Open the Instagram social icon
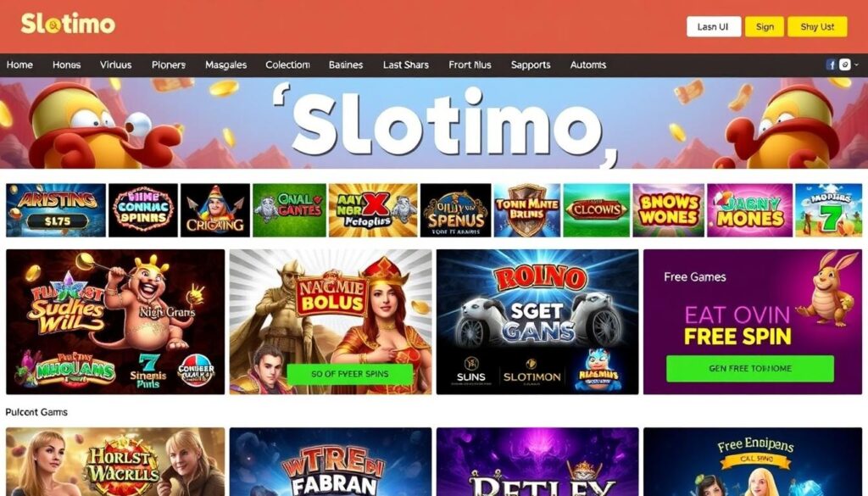The height and width of the screenshot is (496, 868). [x=845, y=64]
